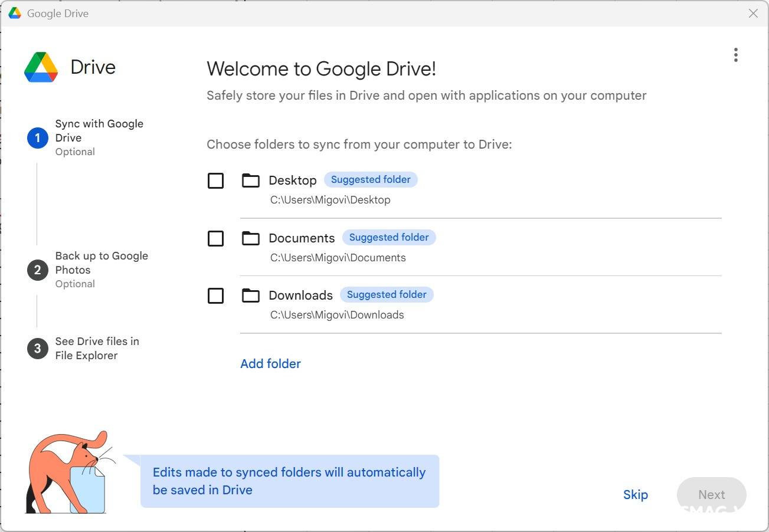Select step 1 Sync with Google Drive icon
The image size is (769, 532).
[x=37, y=137]
